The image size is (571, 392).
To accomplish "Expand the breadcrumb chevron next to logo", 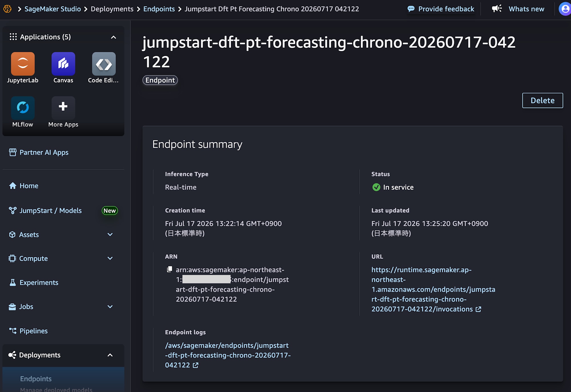I will click(19, 9).
